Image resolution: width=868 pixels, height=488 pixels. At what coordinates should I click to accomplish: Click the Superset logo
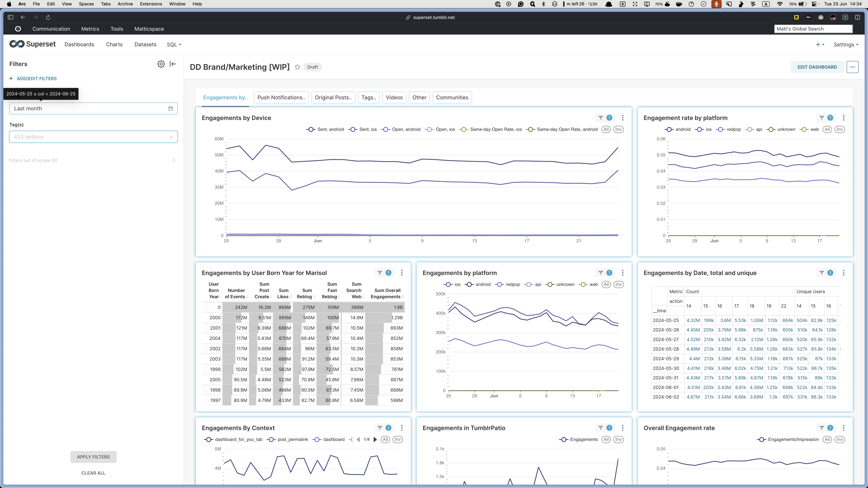tap(32, 44)
